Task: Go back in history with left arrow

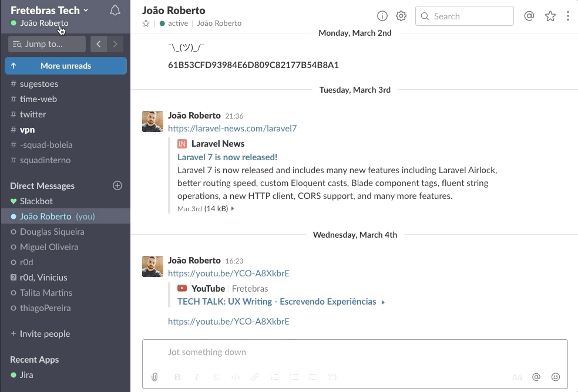Action: pos(99,44)
